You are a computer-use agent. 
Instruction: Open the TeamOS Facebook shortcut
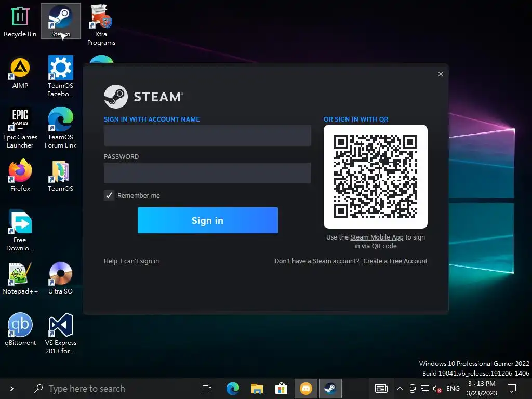pos(60,77)
